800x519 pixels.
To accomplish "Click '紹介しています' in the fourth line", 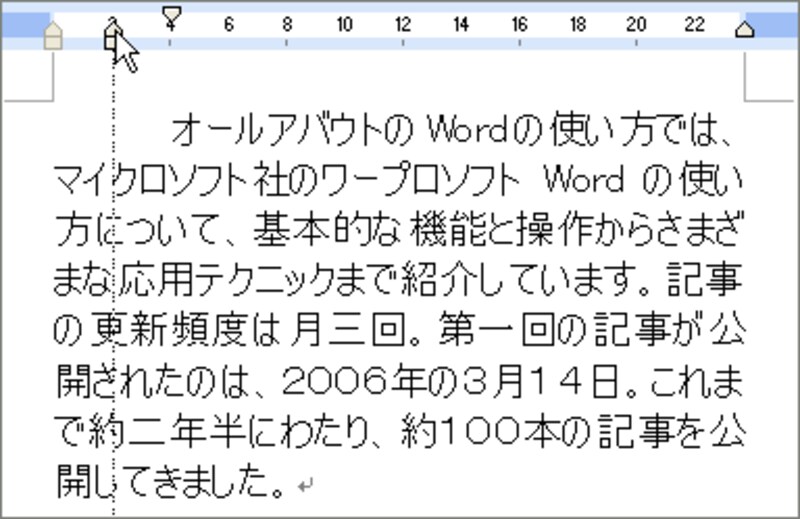I will (516, 280).
